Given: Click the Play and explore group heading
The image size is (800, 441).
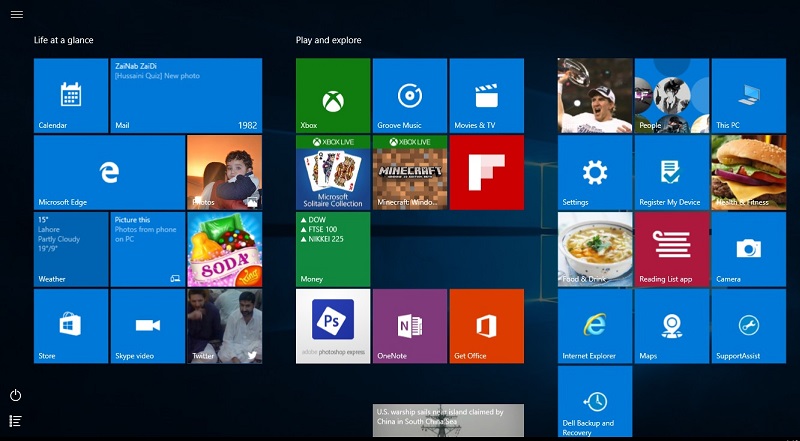Looking at the screenshot, I should coord(329,40).
